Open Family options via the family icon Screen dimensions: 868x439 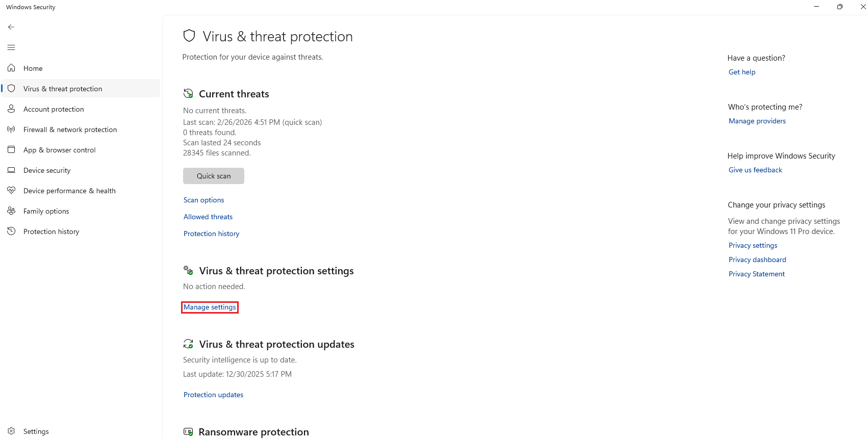[11, 211]
